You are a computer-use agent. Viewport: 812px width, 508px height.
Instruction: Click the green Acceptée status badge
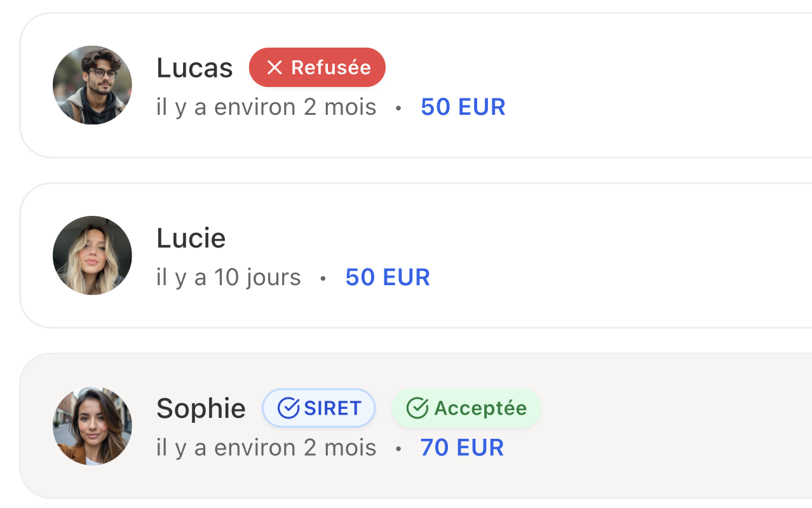click(x=466, y=408)
